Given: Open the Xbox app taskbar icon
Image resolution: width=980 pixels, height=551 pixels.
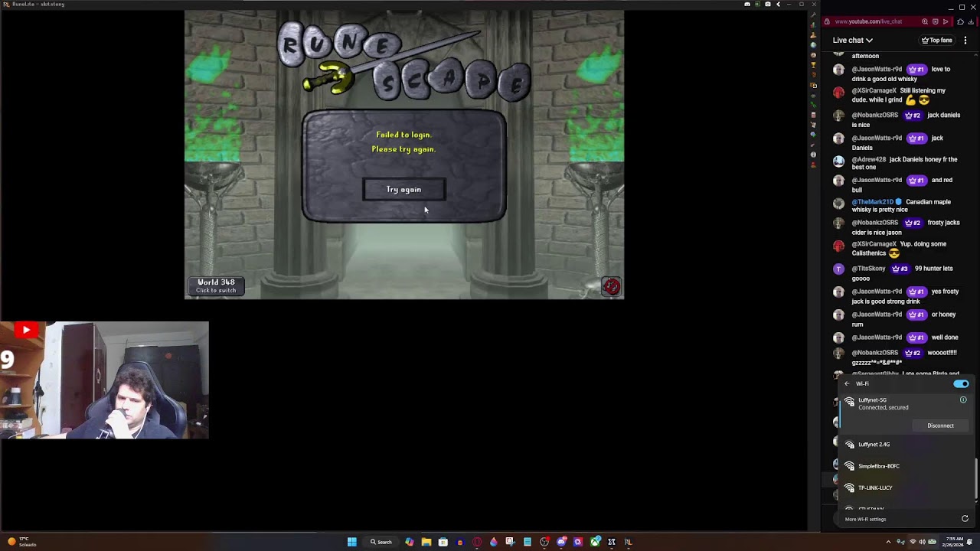Looking at the screenshot, I should click(x=595, y=542).
